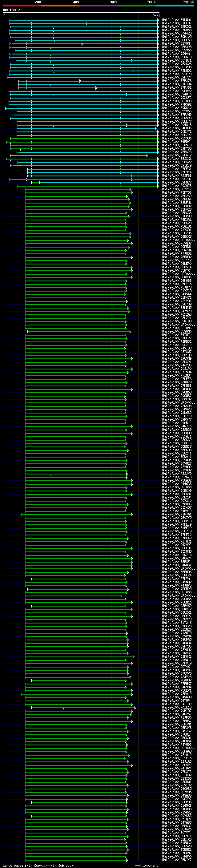The height and width of the screenshot is (868, 197).
Task: Select label UniRef100_A9SQZ8
Action: click(x=177, y=186)
